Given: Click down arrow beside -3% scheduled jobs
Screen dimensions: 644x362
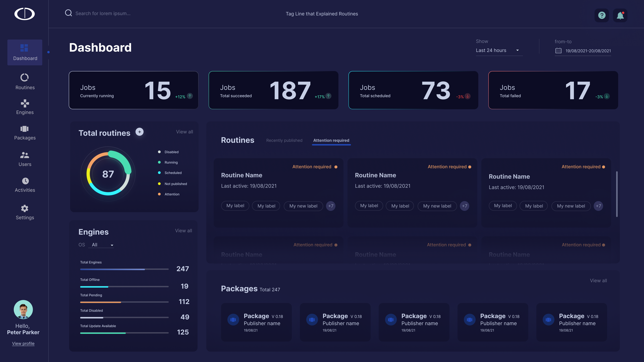Looking at the screenshot, I should (468, 96).
